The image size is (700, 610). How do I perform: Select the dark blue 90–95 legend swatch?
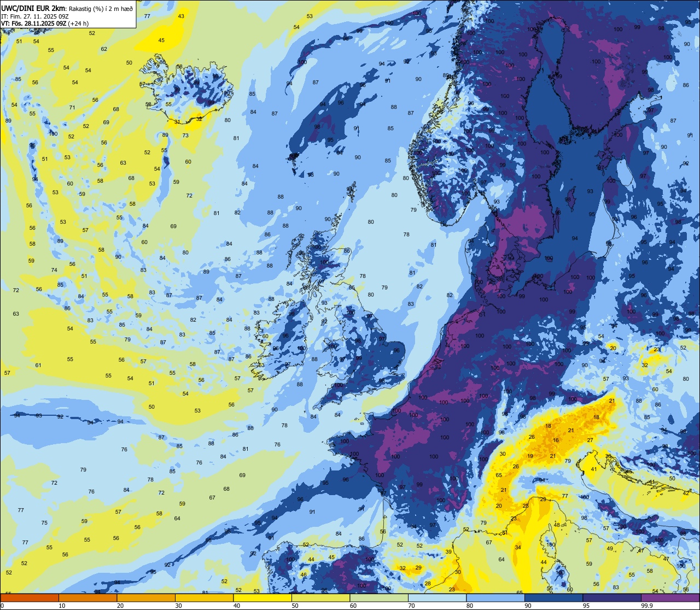553,597
